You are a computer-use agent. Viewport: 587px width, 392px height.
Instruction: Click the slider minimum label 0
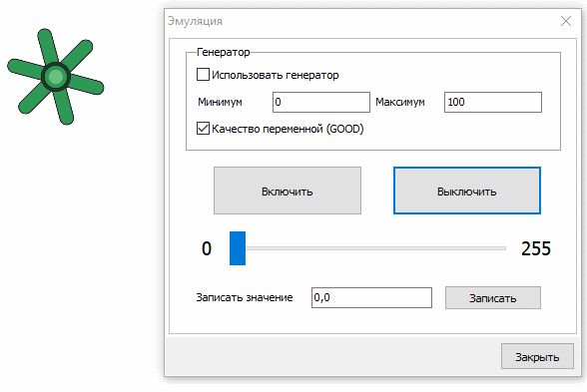(x=207, y=248)
